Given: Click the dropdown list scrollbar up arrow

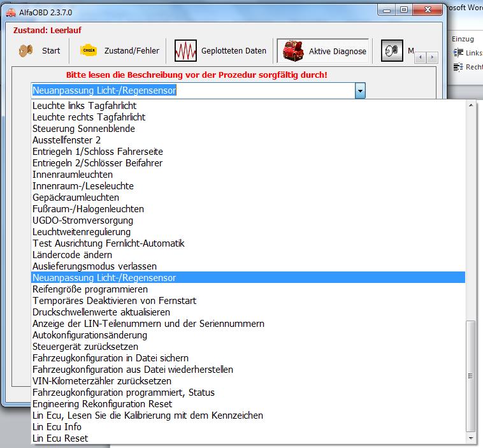Looking at the screenshot, I should 471,105.
